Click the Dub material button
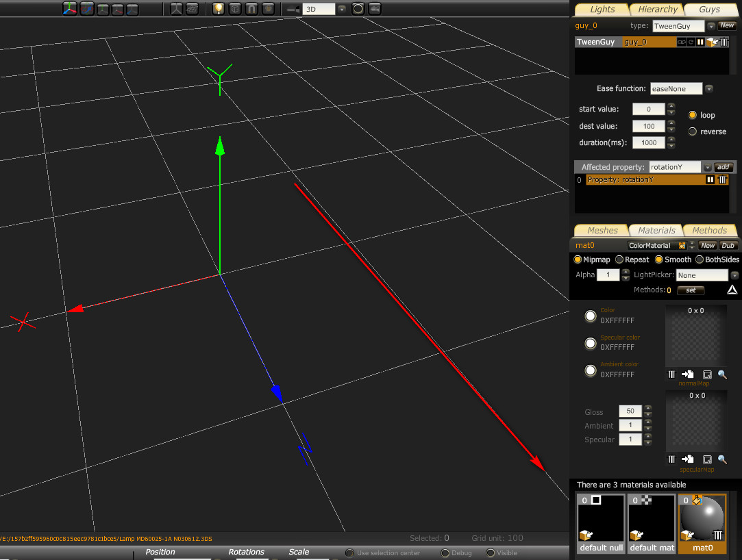The height and width of the screenshot is (560, 742). [728, 245]
